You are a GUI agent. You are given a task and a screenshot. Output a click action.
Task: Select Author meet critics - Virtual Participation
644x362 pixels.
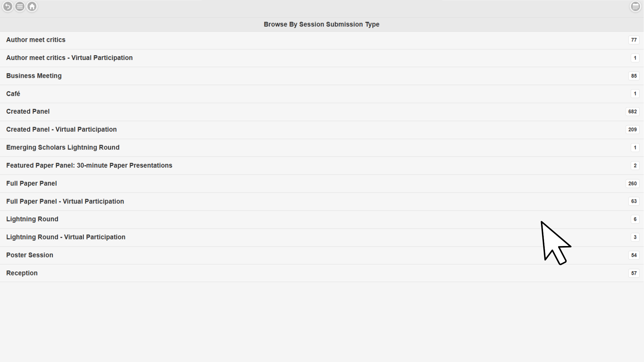69,58
